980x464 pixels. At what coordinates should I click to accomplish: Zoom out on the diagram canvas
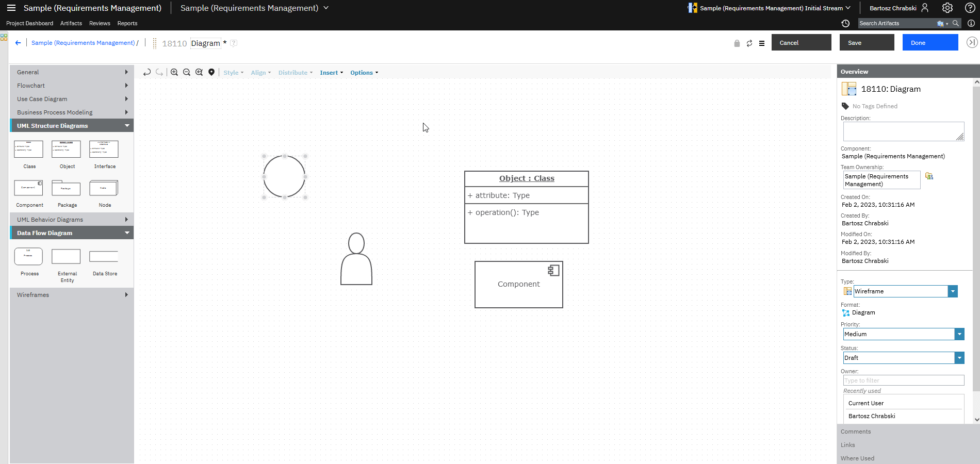187,73
